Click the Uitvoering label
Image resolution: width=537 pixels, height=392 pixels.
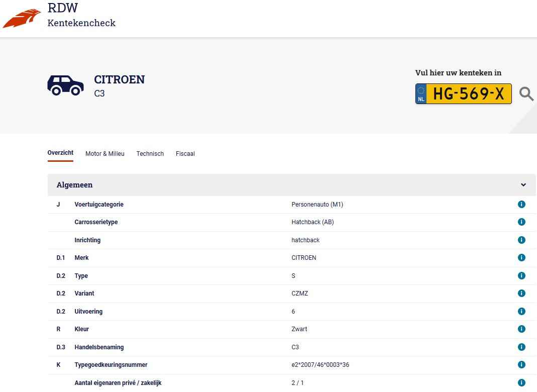[88, 312]
